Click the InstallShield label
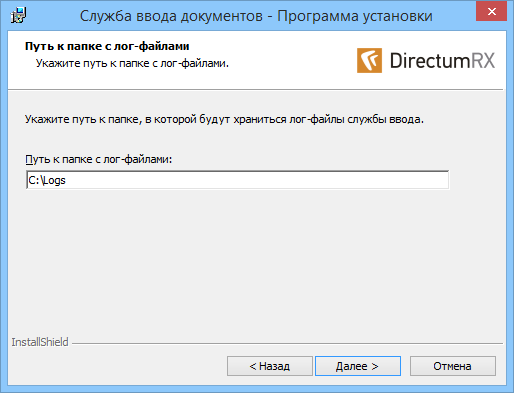This screenshot has height=393, width=514. (40, 342)
